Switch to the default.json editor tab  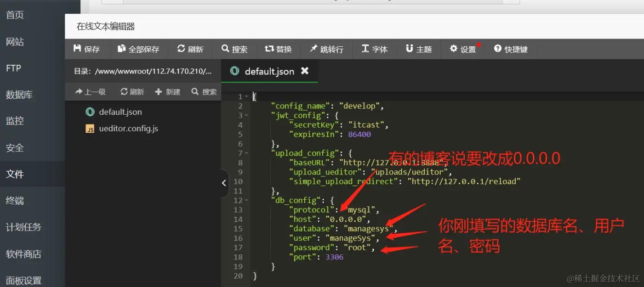point(269,71)
